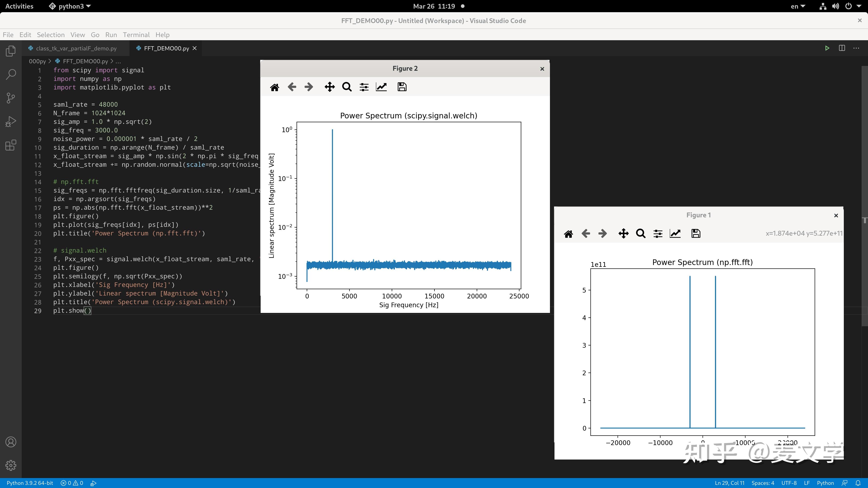Click Spaces: 4 indentation setting
The width and height of the screenshot is (868, 488).
(x=762, y=483)
